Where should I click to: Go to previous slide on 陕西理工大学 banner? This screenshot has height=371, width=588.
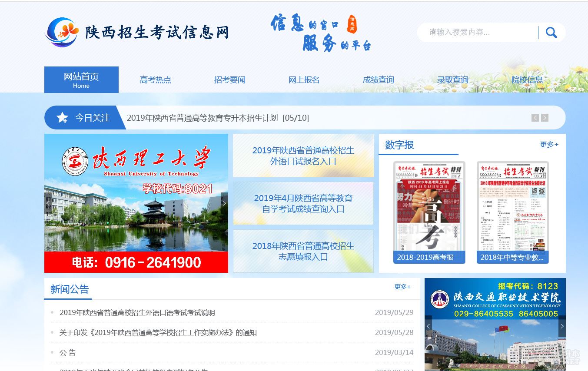48,203
